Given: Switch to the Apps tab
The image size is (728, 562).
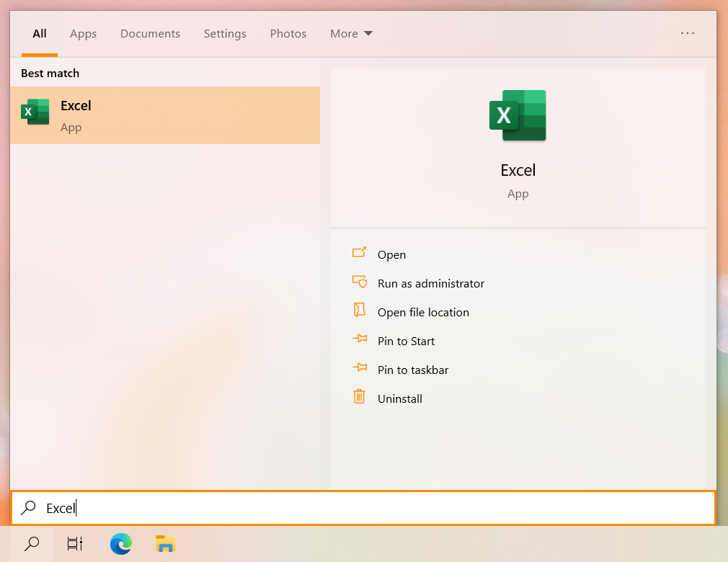Looking at the screenshot, I should (x=83, y=34).
